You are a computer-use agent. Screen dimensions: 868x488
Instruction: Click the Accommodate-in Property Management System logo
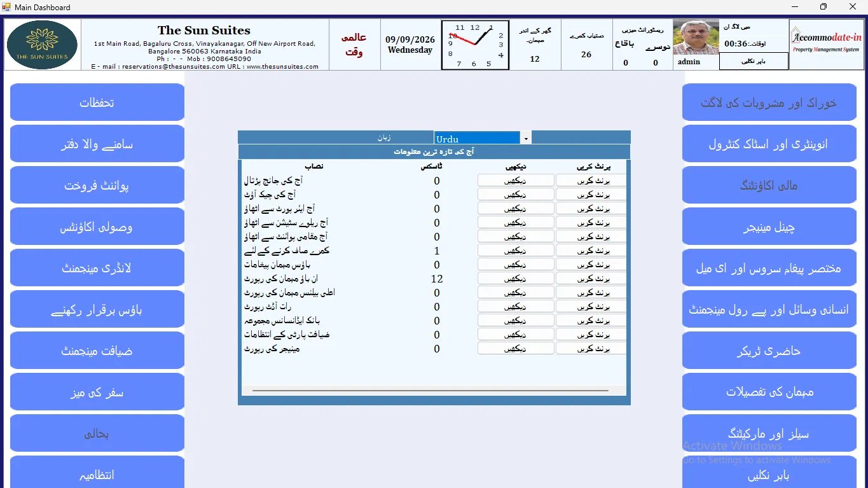(x=827, y=44)
